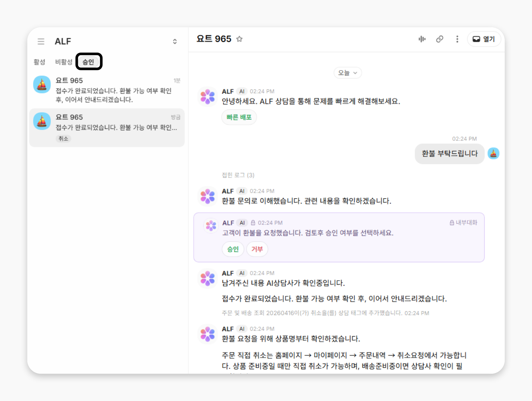
Task: Click the customer sailboat avatar beside 환불 부탁드립니다
Action: [x=493, y=153]
